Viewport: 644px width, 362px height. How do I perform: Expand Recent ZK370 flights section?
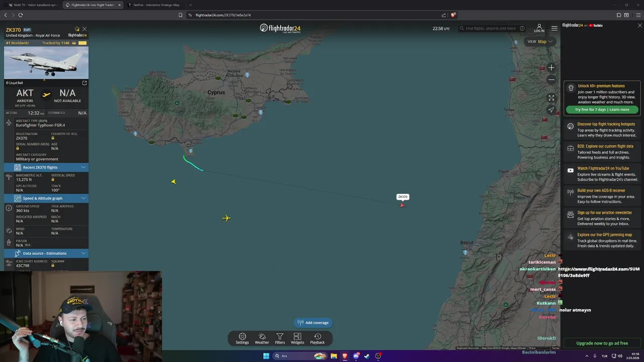coord(46,167)
